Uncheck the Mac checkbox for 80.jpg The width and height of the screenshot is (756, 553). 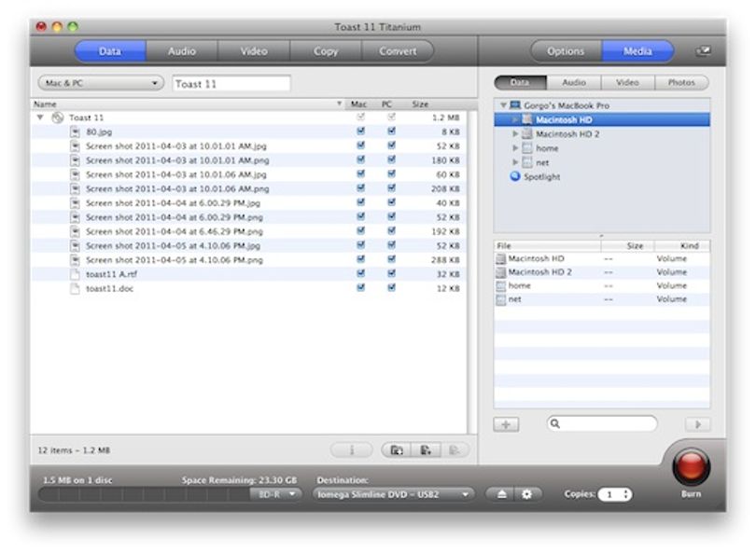[360, 131]
